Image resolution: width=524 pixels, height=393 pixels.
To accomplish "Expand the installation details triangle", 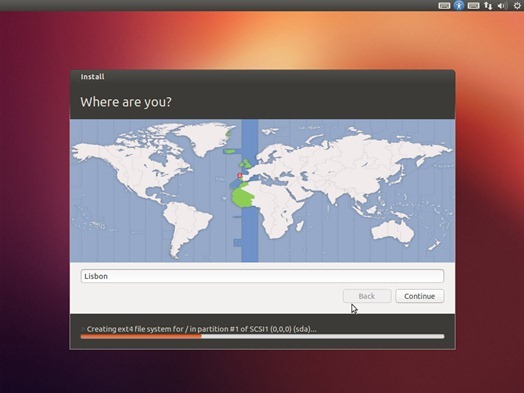I will 83,329.
